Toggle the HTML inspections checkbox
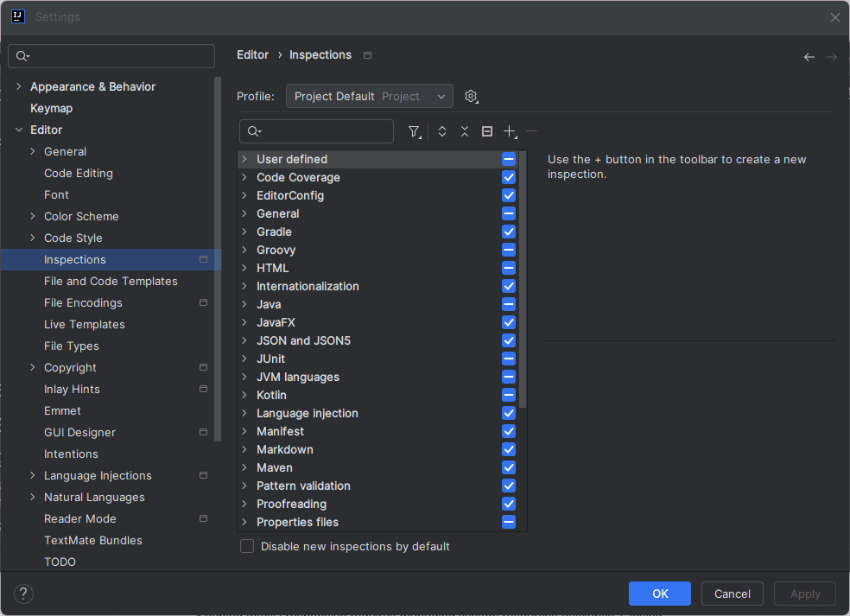 (x=509, y=268)
